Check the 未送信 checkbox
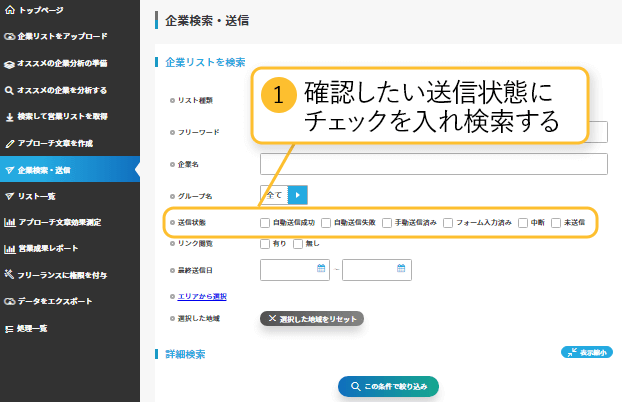Viewport: 622px width, 402px height. point(556,223)
